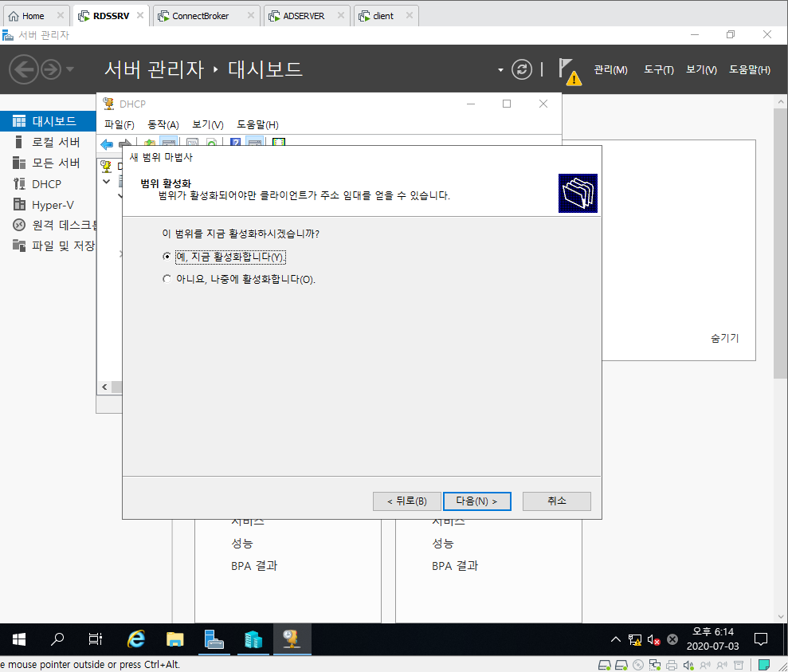Select 로컬 서버 in left sidebar

48,142
